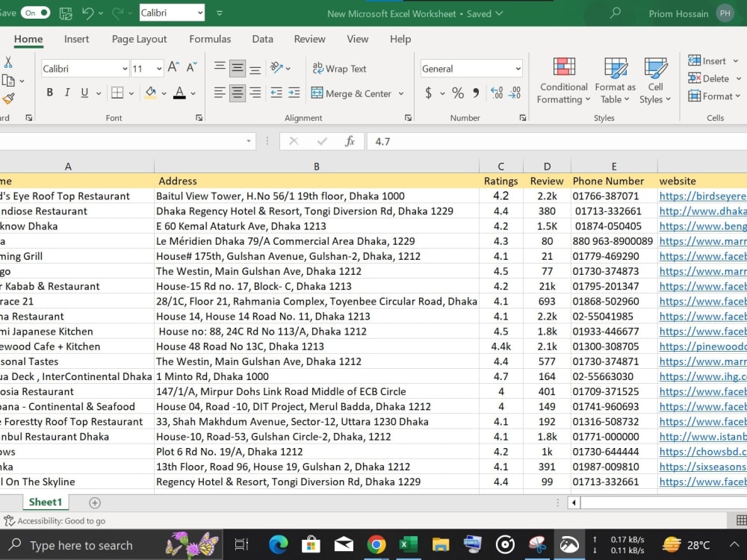747x560 pixels.
Task: Select Align Right icon
Action: 255,93
